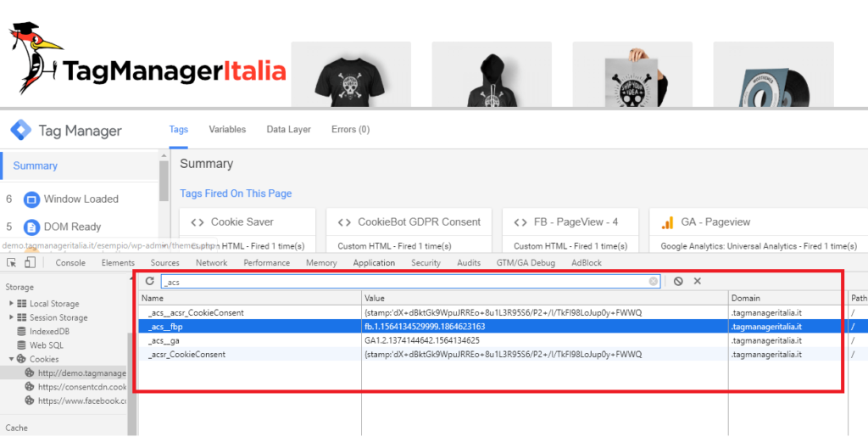The height and width of the screenshot is (437, 868).
Task: Open the Memory DevTools tab
Action: 321,262
